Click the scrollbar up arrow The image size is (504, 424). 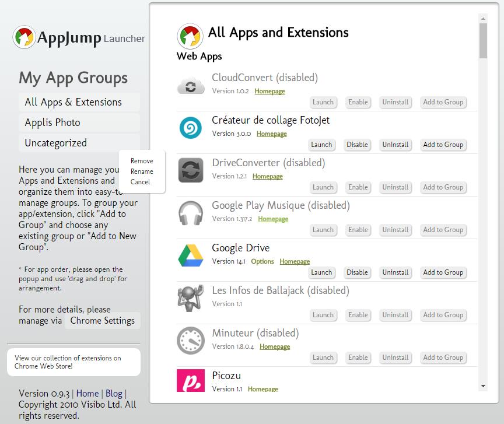pos(483,19)
